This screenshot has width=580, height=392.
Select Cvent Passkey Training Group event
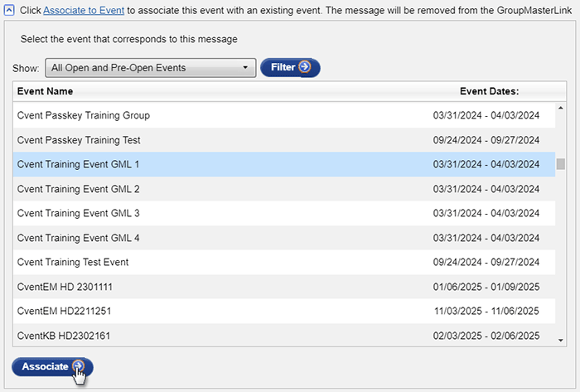[84, 115]
